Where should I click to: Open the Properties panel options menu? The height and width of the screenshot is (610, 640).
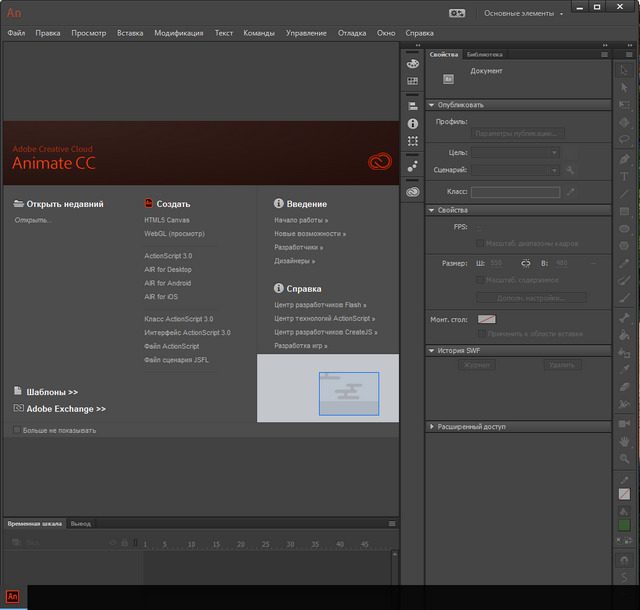(604, 54)
